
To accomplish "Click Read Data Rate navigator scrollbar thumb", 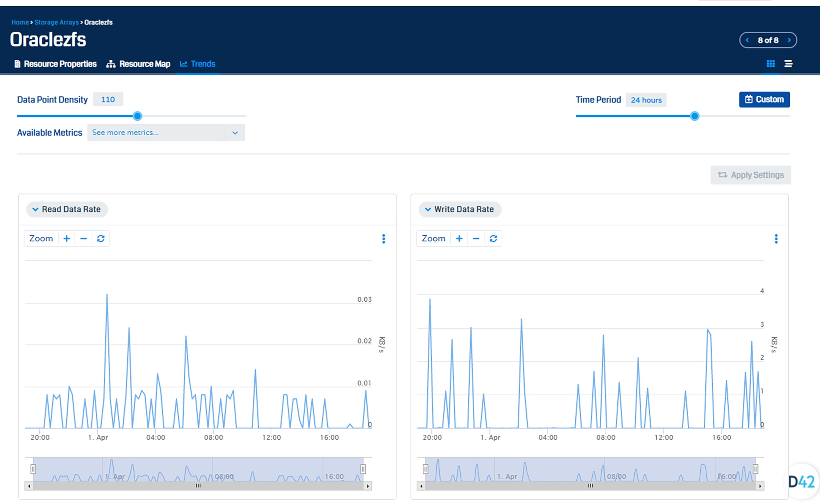I will click(198, 486).
